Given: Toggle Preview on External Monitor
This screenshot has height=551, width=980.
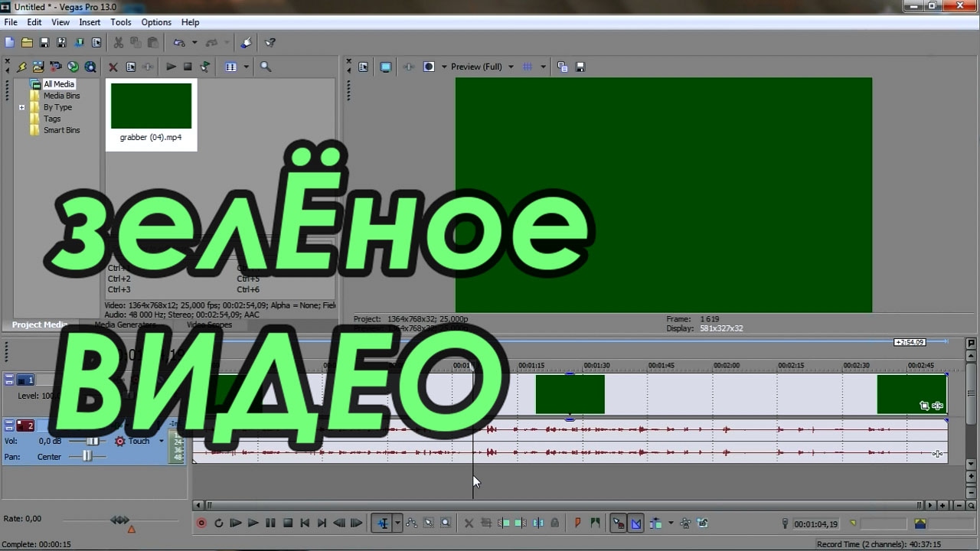Looking at the screenshot, I should tap(386, 67).
